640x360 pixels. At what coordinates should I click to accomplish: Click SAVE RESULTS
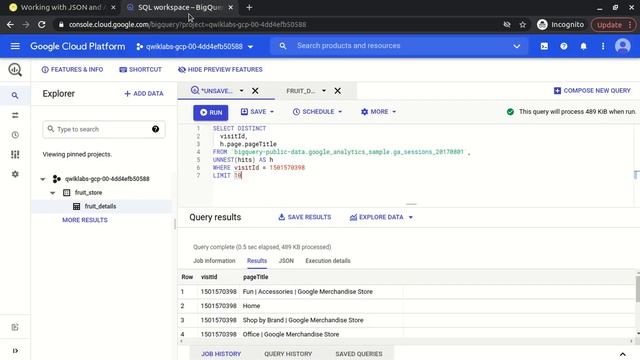click(x=304, y=217)
